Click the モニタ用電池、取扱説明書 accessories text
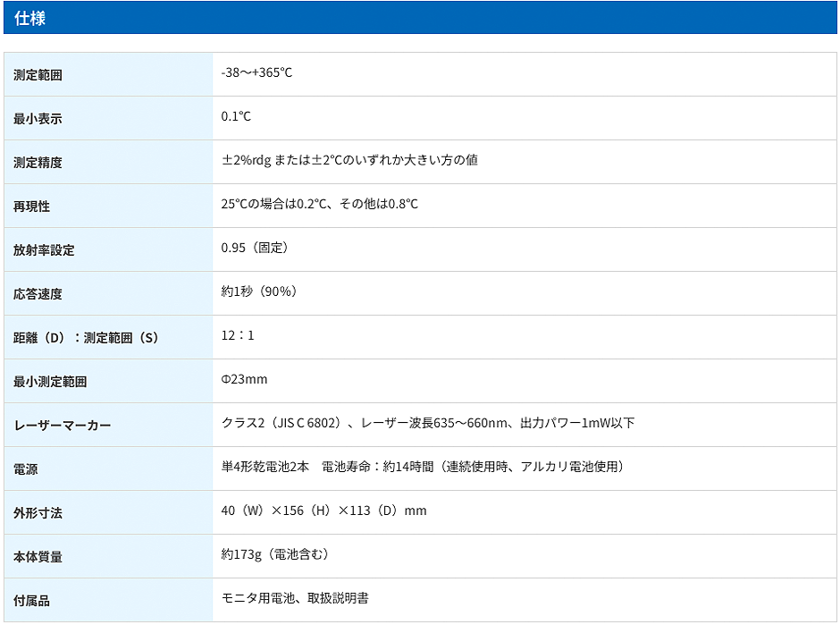 [295, 598]
